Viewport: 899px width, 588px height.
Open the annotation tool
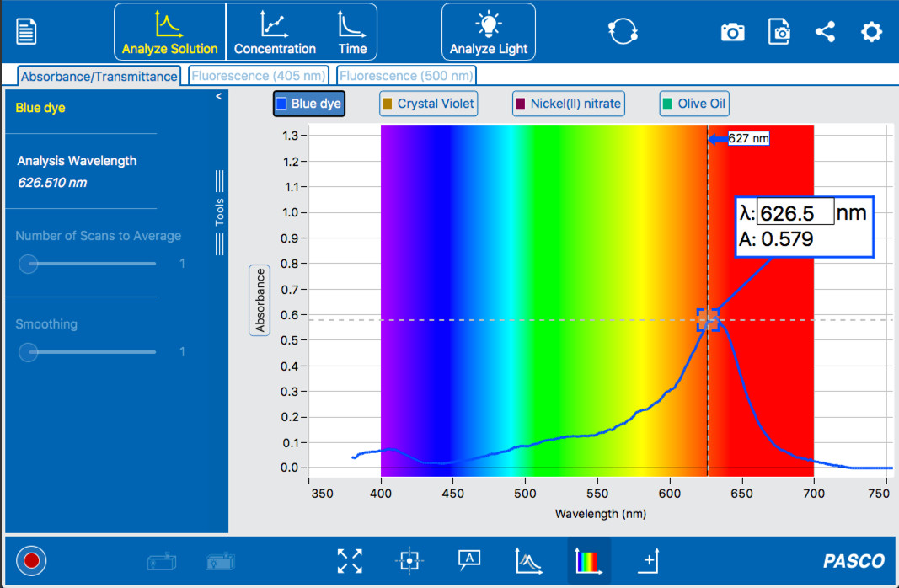(x=468, y=560)
